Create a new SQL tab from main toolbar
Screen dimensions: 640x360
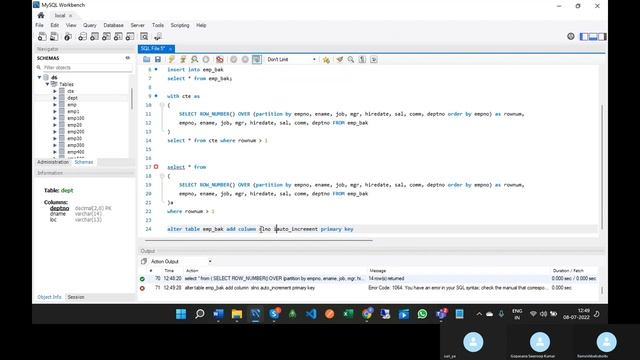(x=42, y=37)
